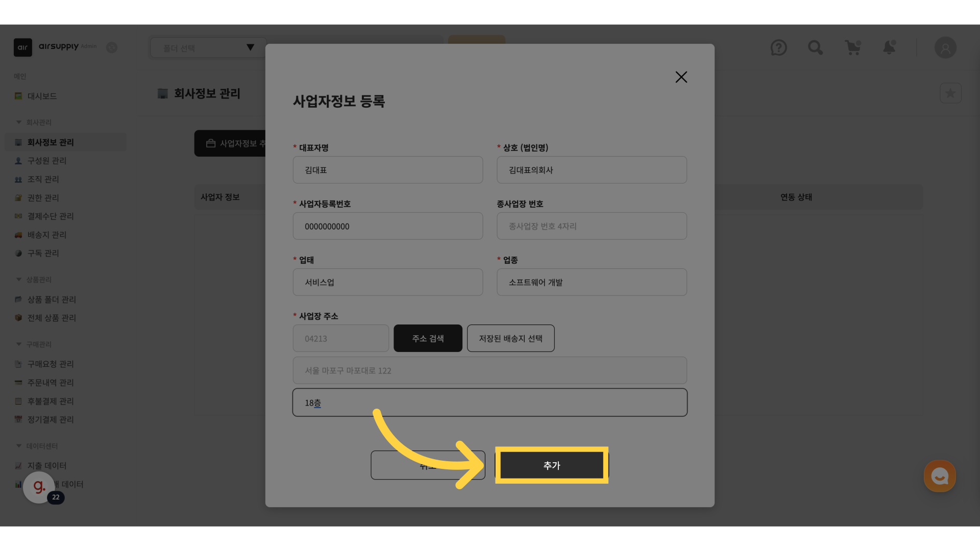
Task: Click the 종사업장 번호 input field
Action: click(592, 227)
